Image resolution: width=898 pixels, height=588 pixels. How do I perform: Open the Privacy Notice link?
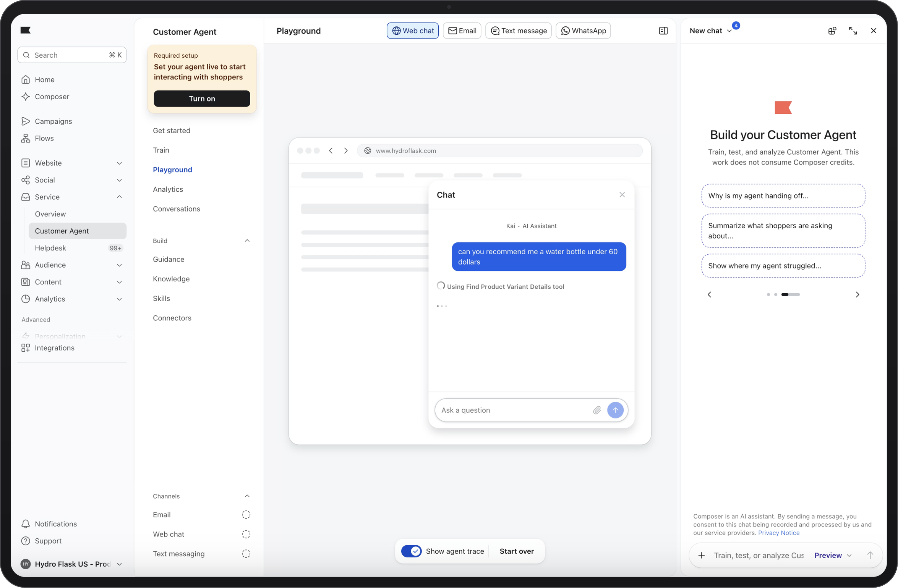(778, 533)
